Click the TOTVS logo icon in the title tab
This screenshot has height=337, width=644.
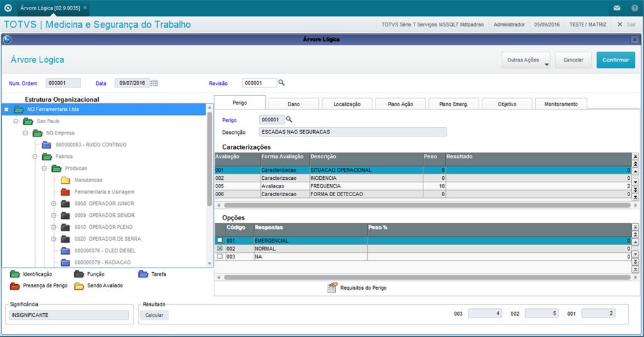click(x=8, y=8)
